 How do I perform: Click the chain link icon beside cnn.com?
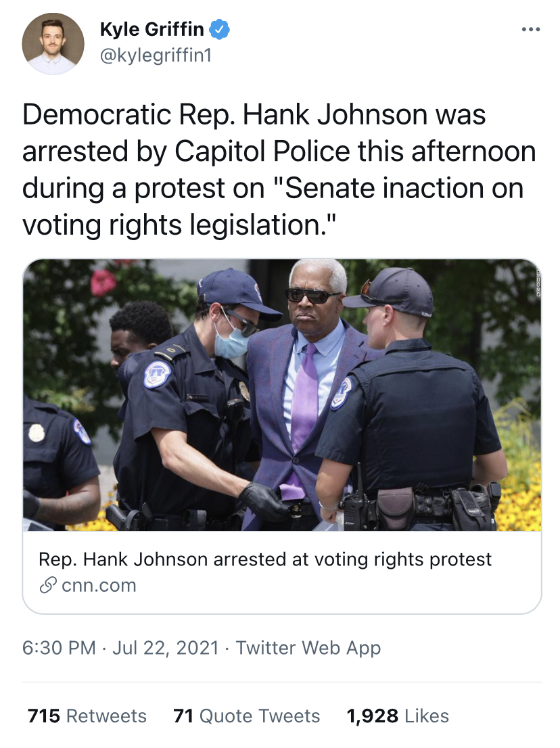tap(47, 585)
